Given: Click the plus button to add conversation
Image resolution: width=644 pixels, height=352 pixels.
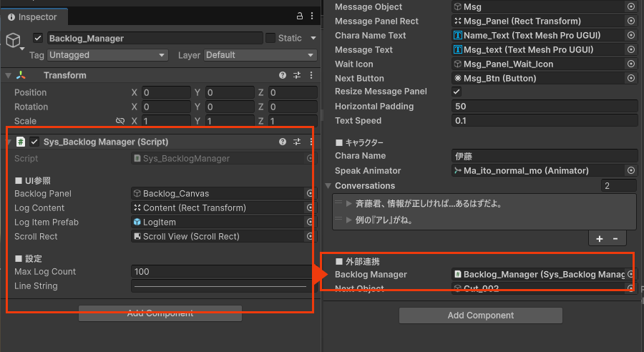Looking at the screenshot, I should pyautogui.click(x=600, y=238).
